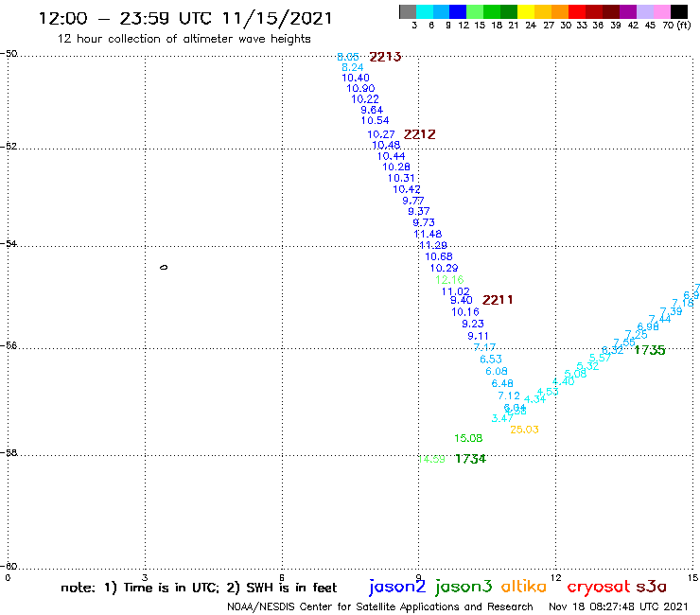Click the cryosat satellite legend label

[599, 588]
